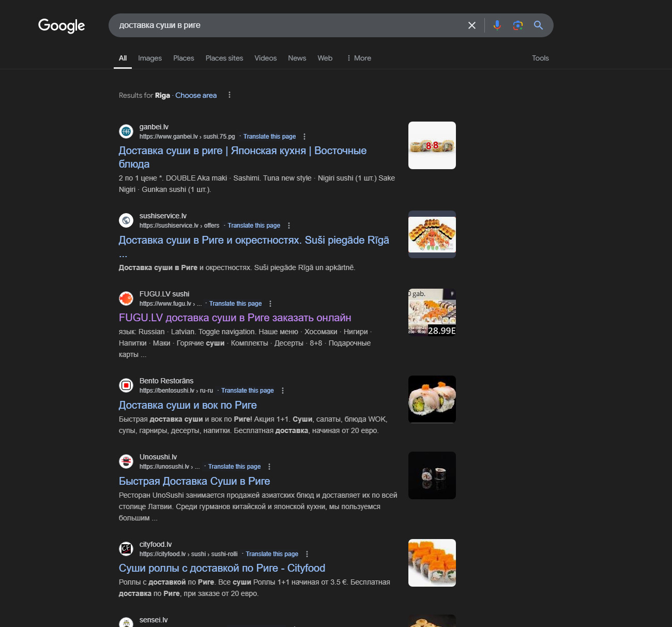This screenshot has width=672, height=627.
Task: Click the sushiservice.lv globe favicon
Action: point(126,220)
